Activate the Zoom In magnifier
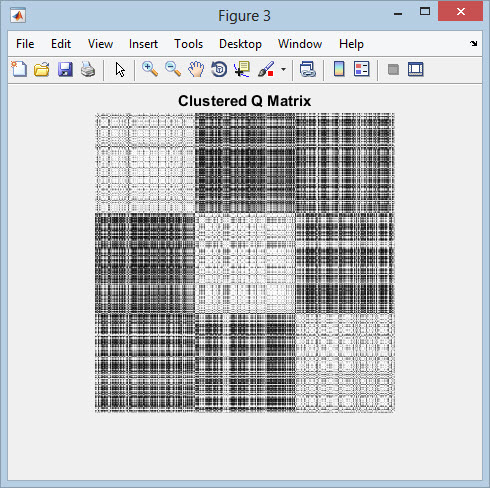The width and height of the screenshot is (490, 488). 150,69
